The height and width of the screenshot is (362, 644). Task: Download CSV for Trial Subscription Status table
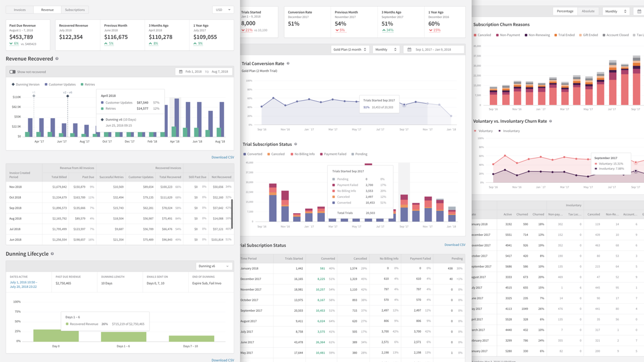coord(455,245)
